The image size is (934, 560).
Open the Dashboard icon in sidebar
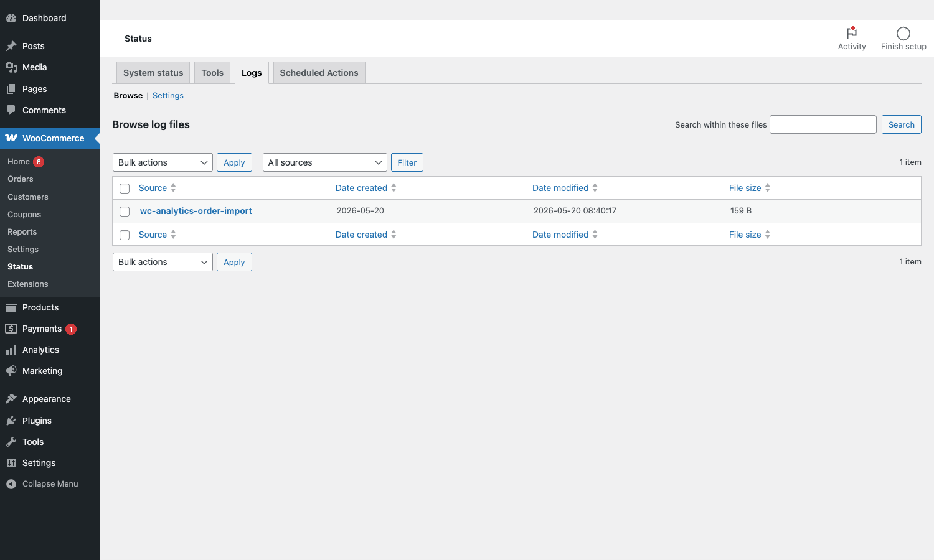pos(11,18)
